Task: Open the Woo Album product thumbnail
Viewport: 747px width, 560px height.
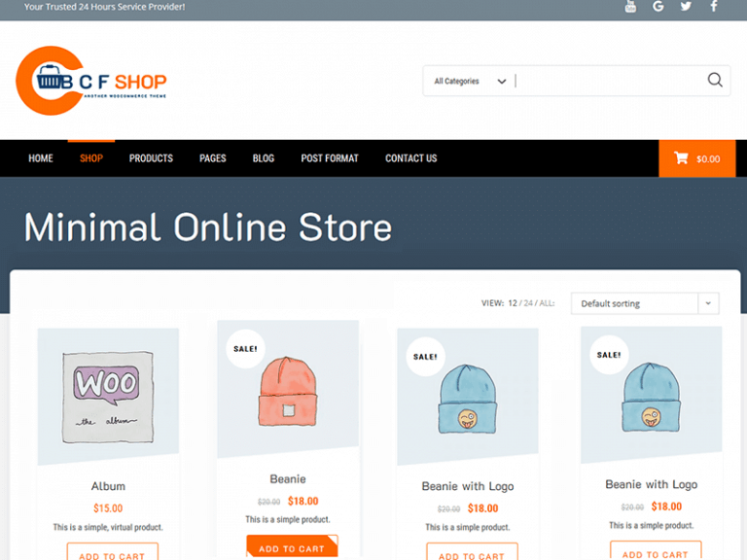Action: click(x=108, y=397)
